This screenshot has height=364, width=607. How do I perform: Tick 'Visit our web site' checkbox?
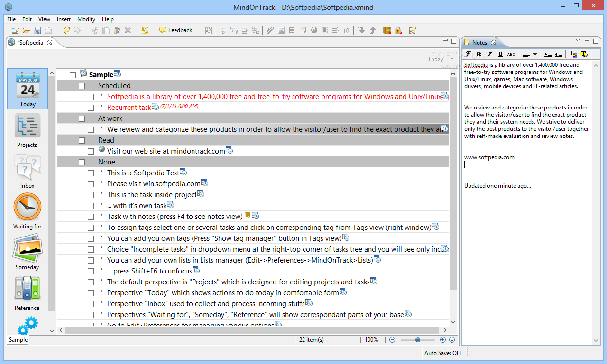coord(91,151)
